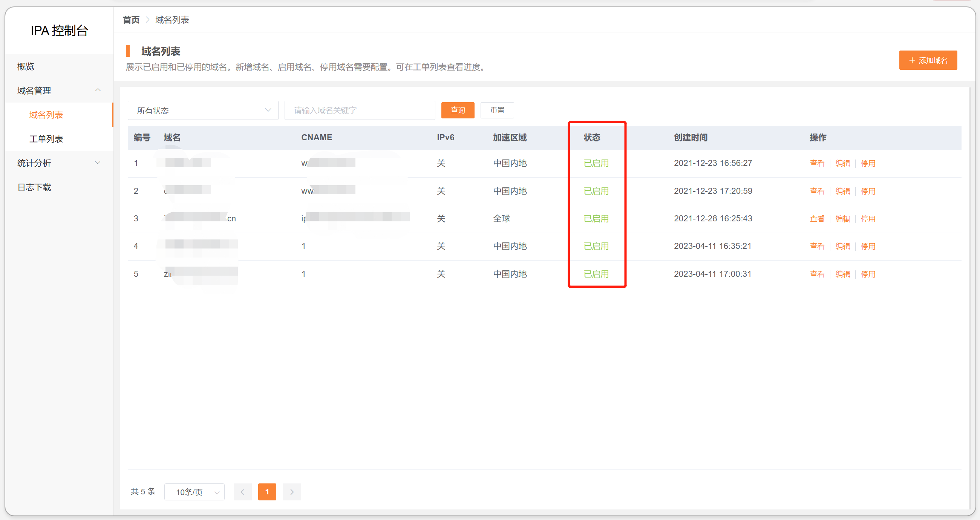Click 编辑 for domain row 2
Screen dimensions: 980x520
pyautogui.click(x=842, y=191)
